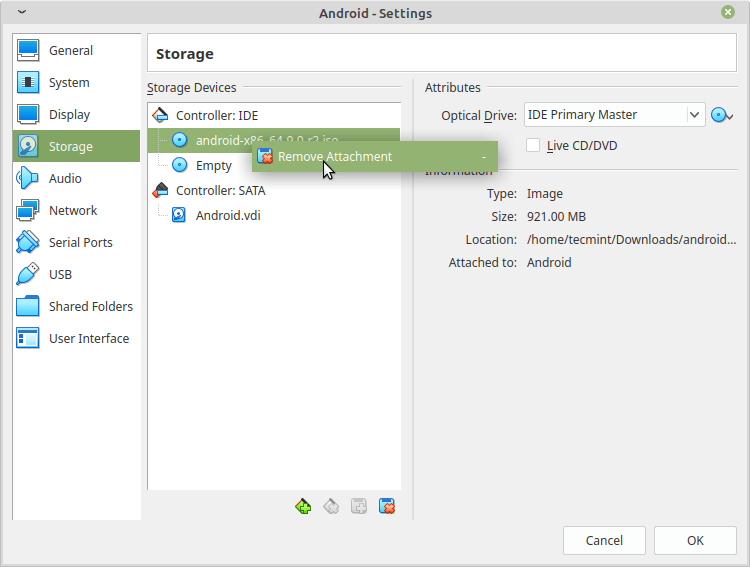
Task: Open the Serial Ports settings category
Action: pyautogui.click(x=80, y=243)
